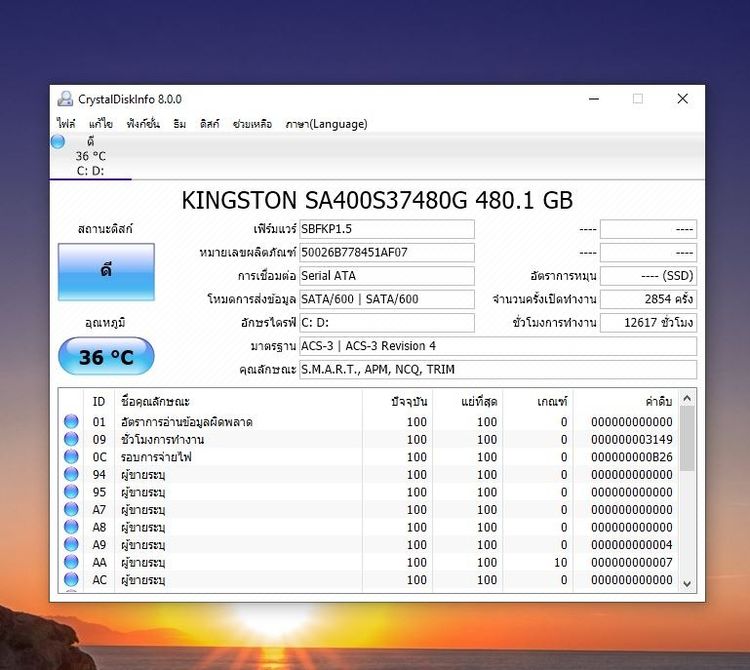Click status orb of attribute row 94
The width and height of the screenshot is (750, 670).
point(71,474)
